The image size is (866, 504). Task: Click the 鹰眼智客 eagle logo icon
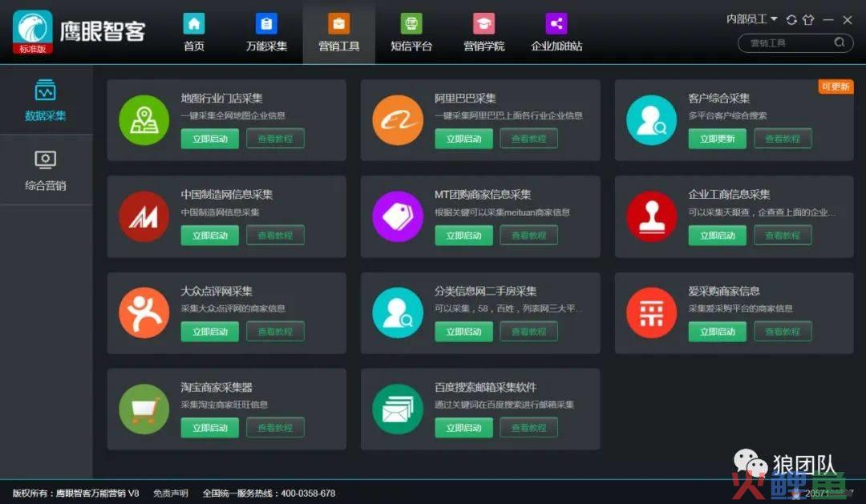coord(33,31)
